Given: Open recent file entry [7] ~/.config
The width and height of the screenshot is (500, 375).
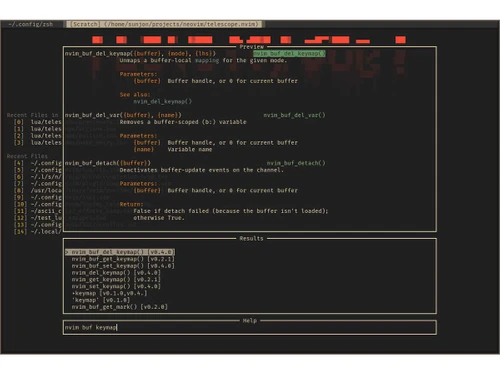Looking at the screenshot, I should point(37,183).
